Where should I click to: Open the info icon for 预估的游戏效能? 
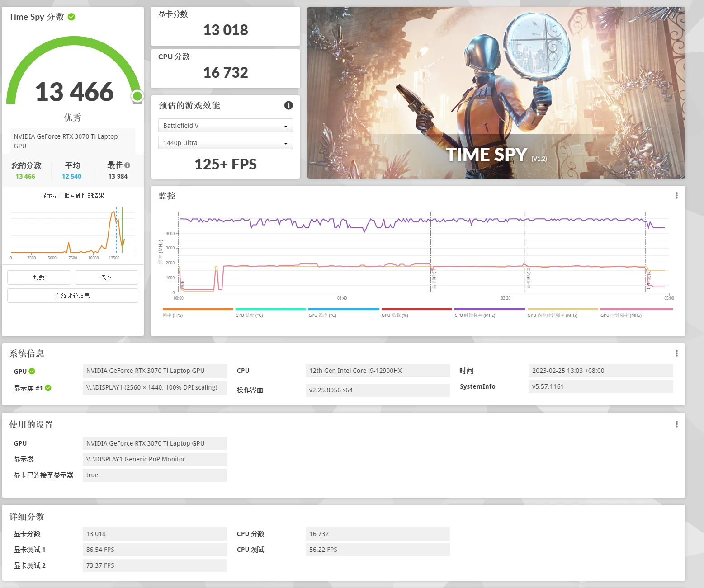[288, 105]
